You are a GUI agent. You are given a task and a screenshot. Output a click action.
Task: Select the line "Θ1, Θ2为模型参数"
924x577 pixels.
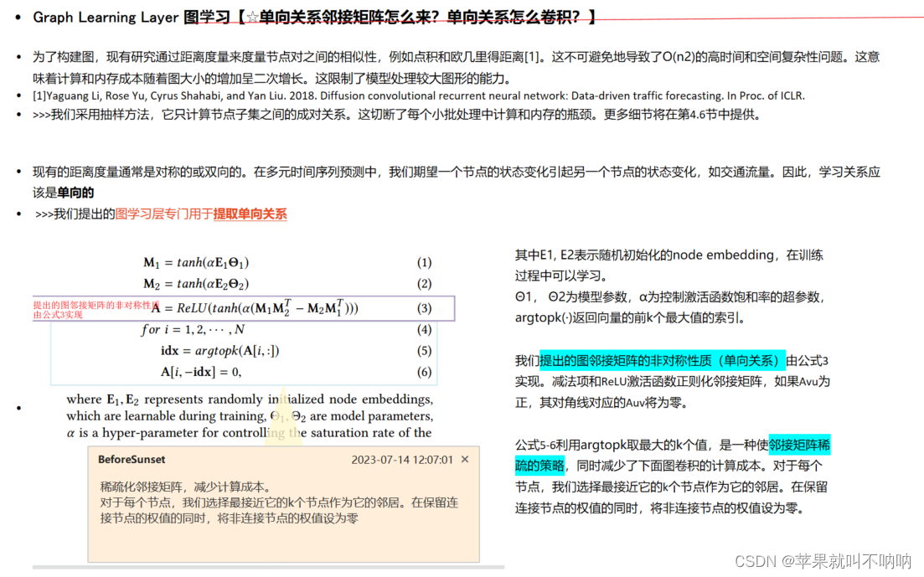(669, 297)
